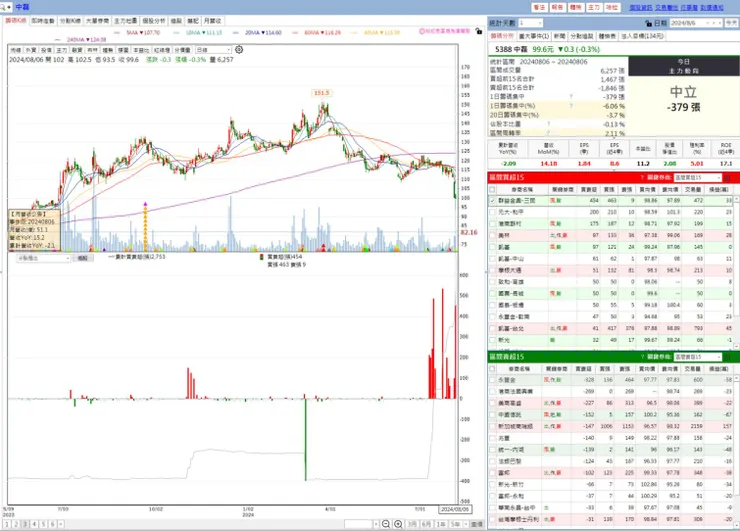Click help icon next to 1日籌碼集中(%)
The image size is (740, 531).
(x=571, y=106)
